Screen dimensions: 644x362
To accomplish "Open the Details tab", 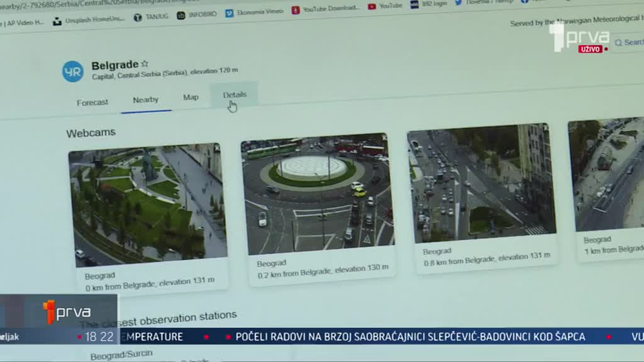I will click(233, 93).
